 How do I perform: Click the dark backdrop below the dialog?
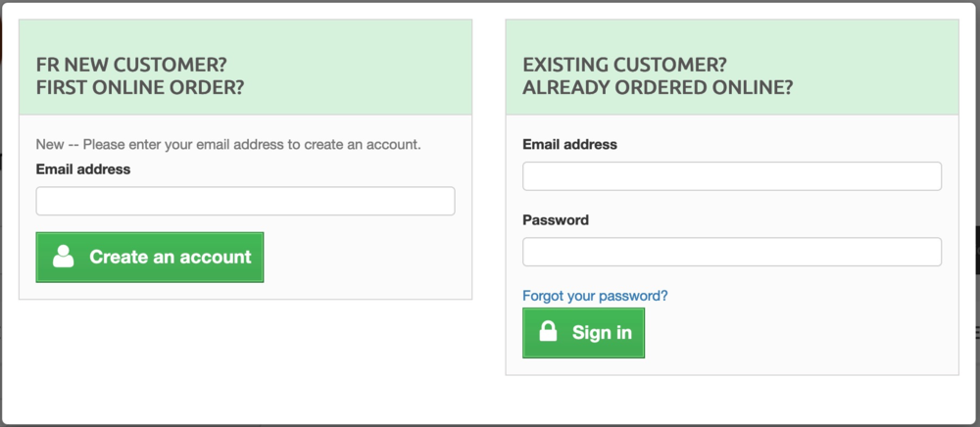click(490, 424)
